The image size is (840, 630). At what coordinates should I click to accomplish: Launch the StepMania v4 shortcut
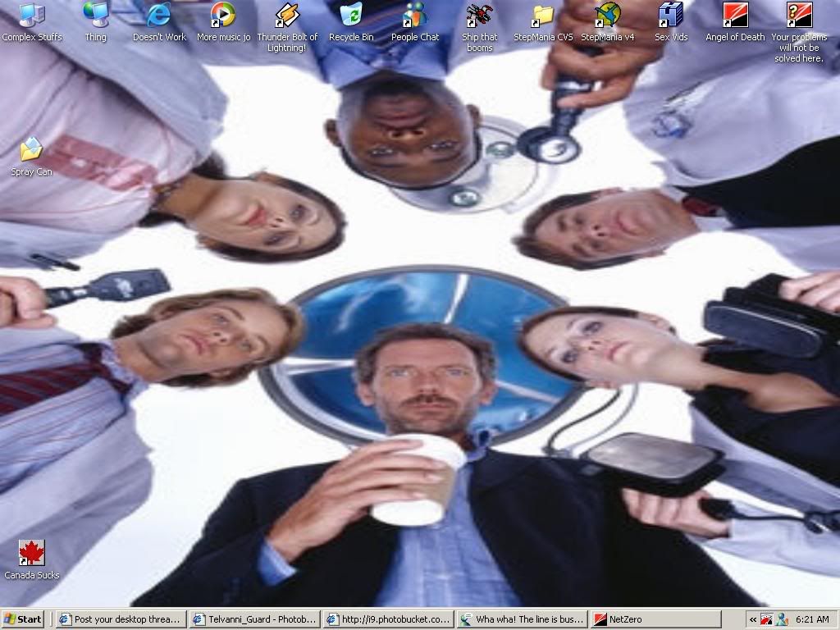607,15
